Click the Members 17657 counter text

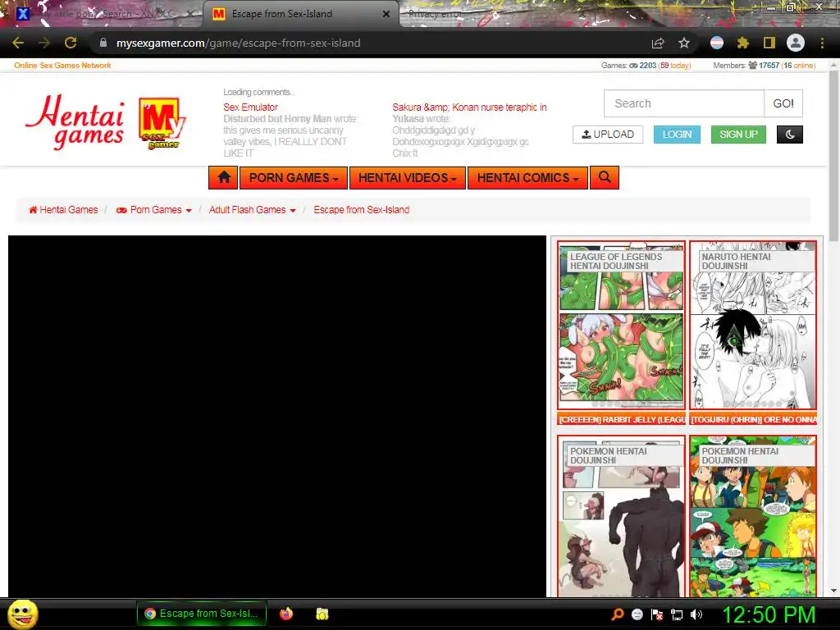765,66
